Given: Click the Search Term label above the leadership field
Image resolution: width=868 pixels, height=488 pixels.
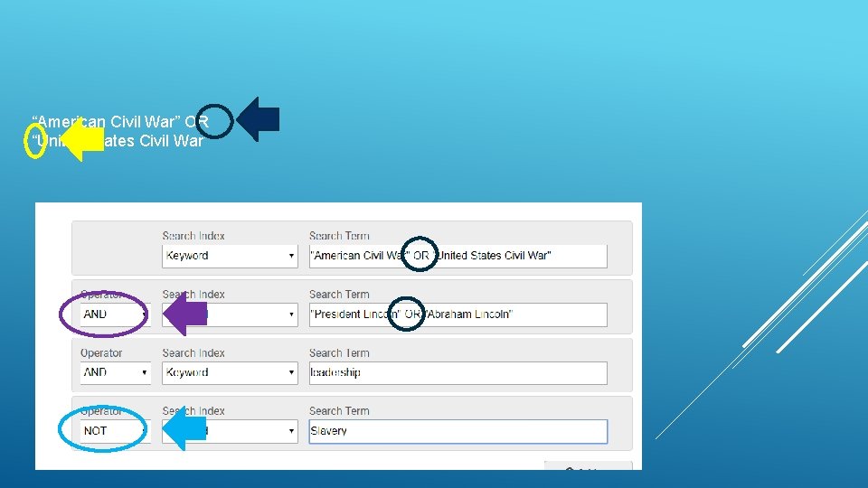Looking at the screenshot, I should [x=339, y=353].
